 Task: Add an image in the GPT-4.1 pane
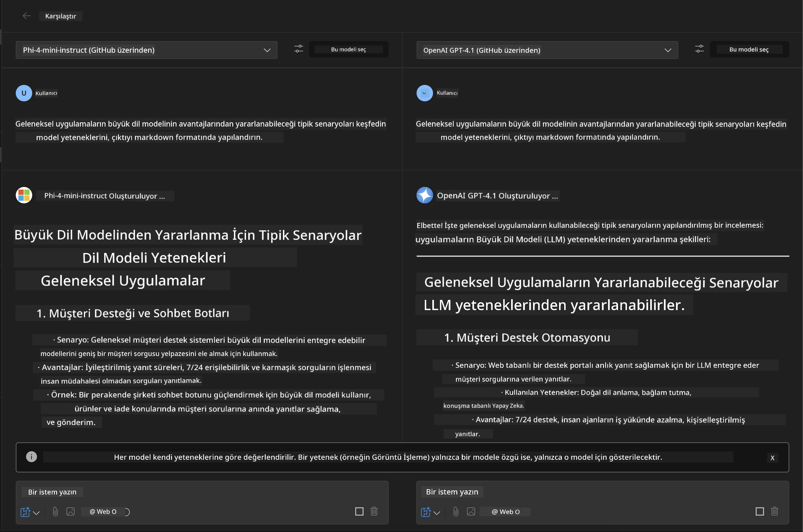pos(471,511)
